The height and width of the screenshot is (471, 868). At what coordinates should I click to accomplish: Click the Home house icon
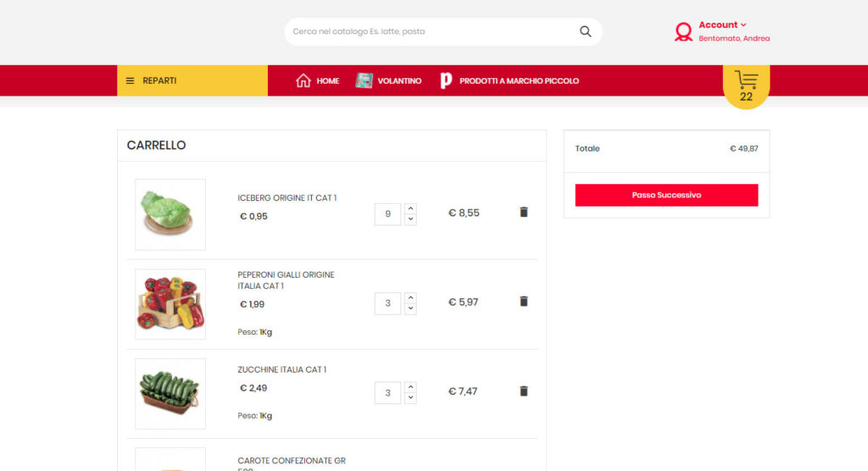[303, 80]
